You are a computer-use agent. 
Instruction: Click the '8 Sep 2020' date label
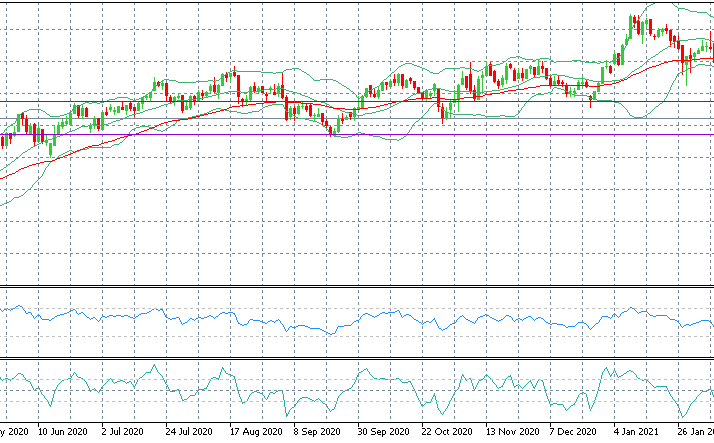click(x=317, y=432)
